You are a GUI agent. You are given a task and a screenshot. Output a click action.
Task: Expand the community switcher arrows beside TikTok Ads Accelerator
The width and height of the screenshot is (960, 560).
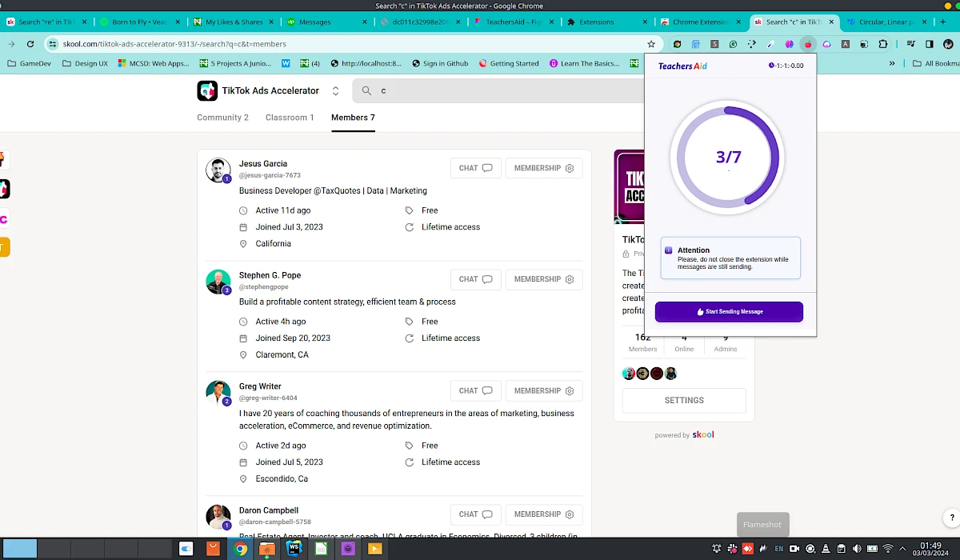(x=337, y=91)
